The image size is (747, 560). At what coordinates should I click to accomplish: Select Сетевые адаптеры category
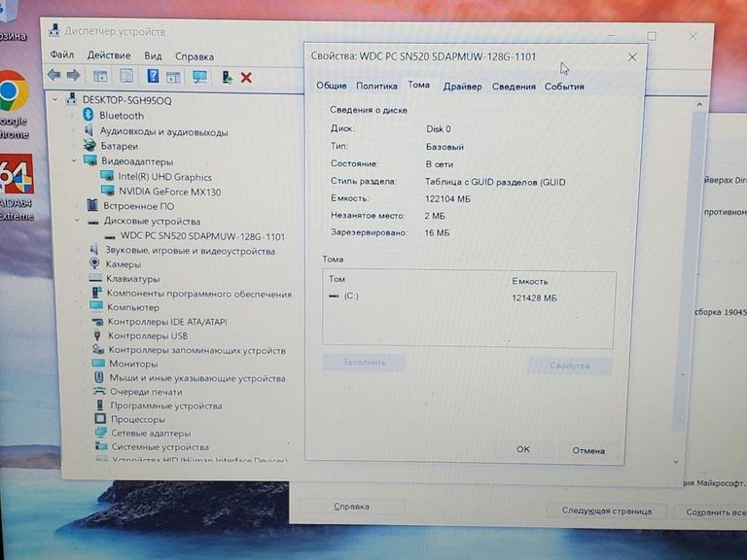tap(151, 434)
